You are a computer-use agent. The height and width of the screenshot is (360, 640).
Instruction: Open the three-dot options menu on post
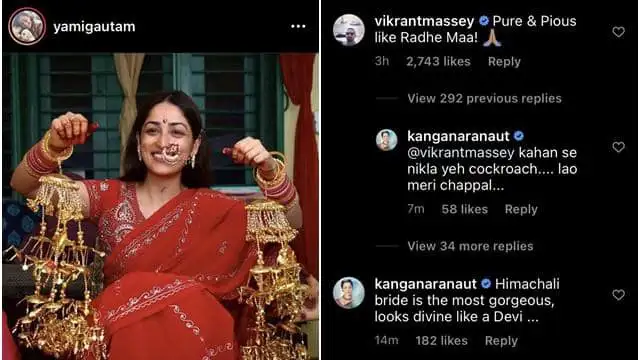pos(298,27)
